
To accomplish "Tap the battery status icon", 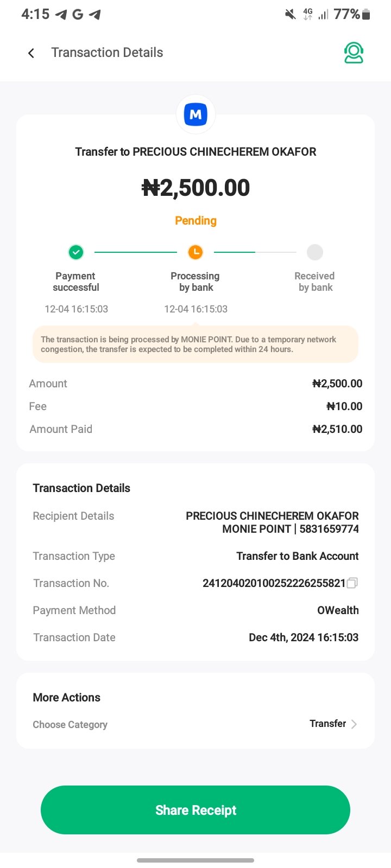I will 367,15.
